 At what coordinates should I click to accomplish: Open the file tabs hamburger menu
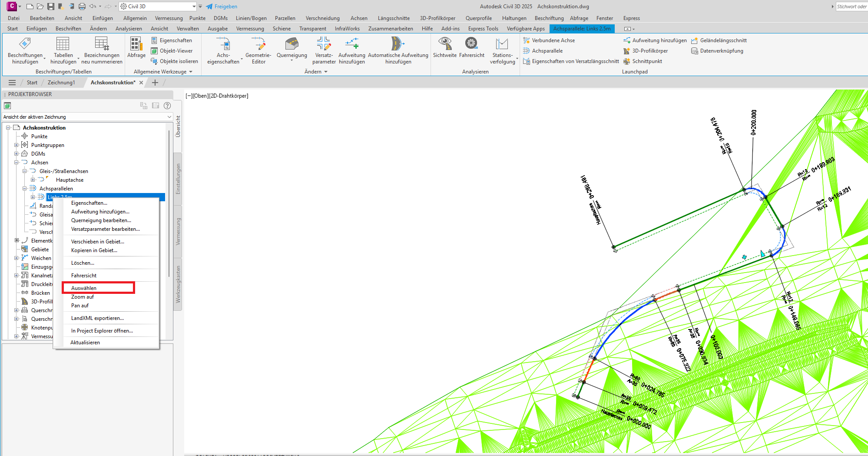[x=12, y=83]
